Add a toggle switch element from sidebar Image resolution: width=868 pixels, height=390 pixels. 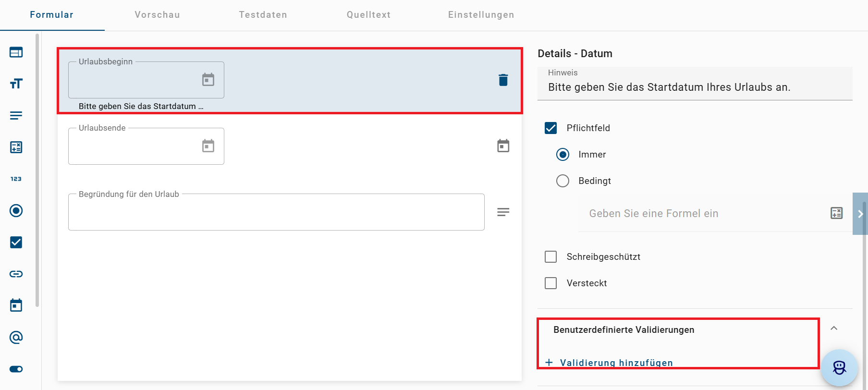[x=16, y=369]
